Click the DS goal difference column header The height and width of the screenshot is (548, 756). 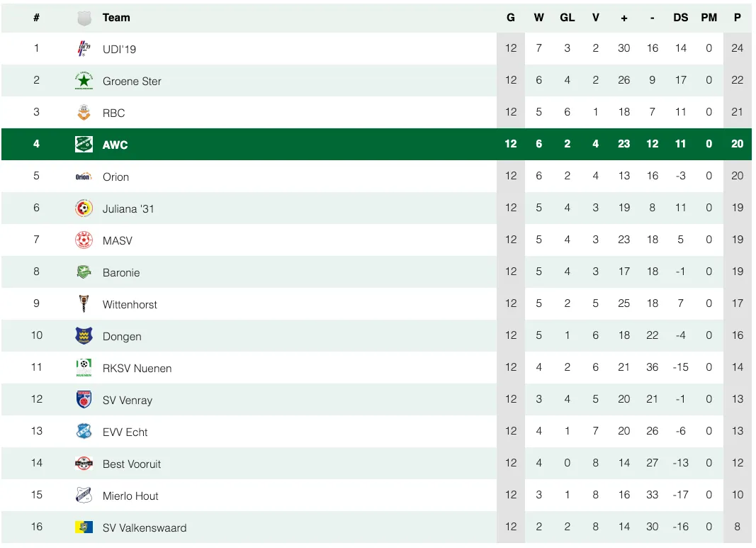(680, 18)
